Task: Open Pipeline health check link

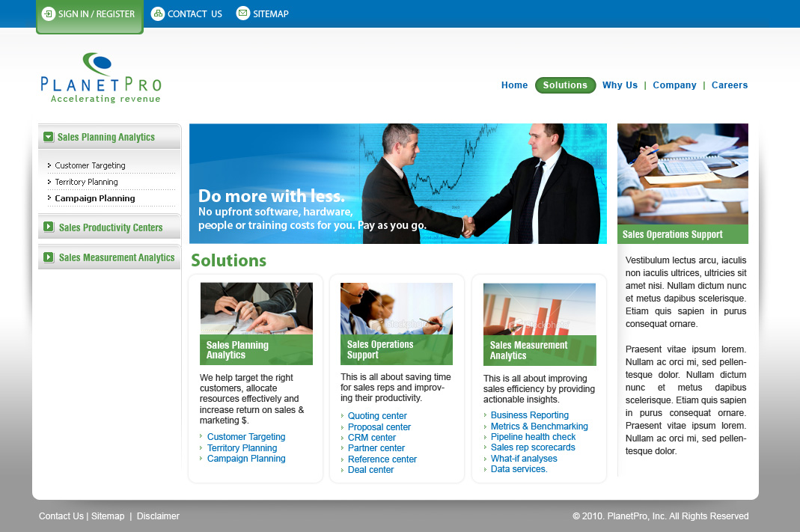Action: 533,437
